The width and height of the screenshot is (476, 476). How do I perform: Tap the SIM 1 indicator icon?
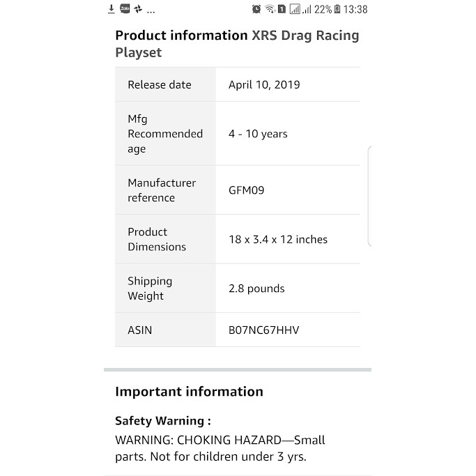282,9
